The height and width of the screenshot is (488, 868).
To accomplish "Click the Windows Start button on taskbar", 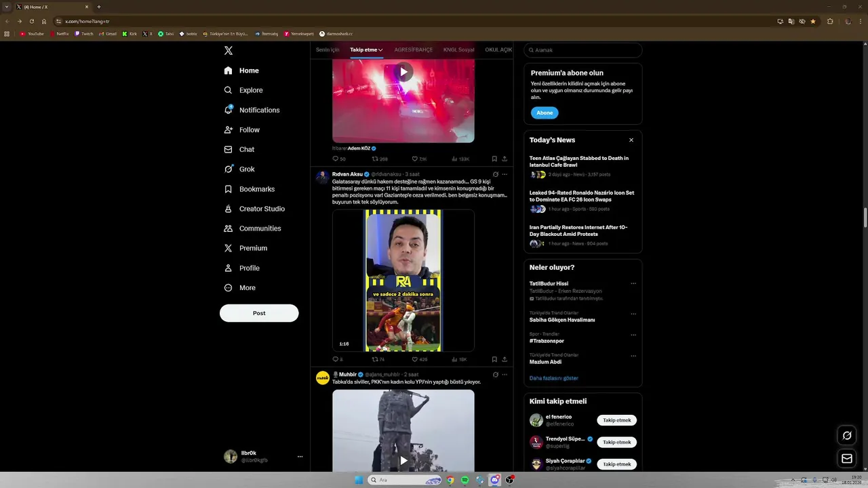I will pos(359,480).
